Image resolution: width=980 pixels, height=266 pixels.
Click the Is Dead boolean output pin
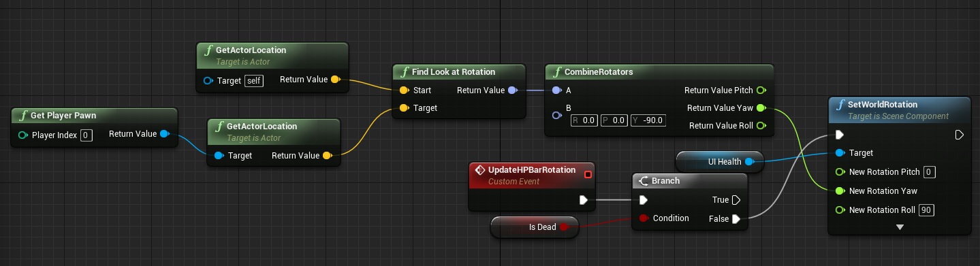564,227
